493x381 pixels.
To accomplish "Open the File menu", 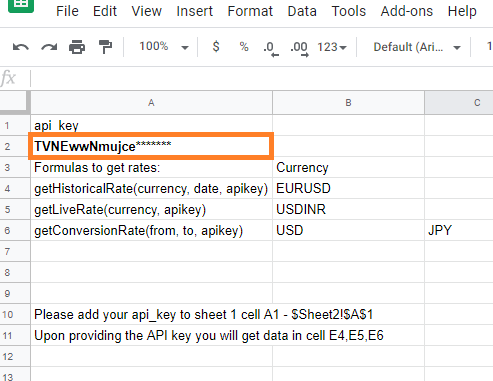I will (x=67, y=11).
